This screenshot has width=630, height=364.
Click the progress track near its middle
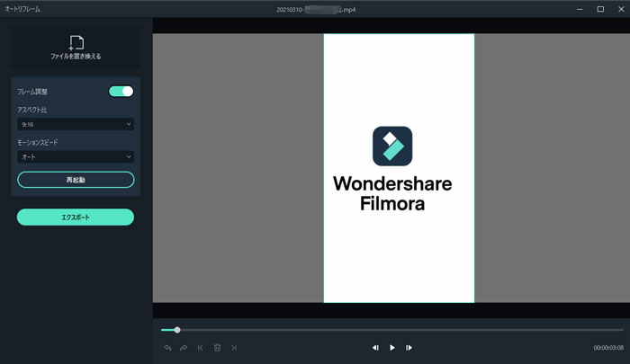(392, 330)
